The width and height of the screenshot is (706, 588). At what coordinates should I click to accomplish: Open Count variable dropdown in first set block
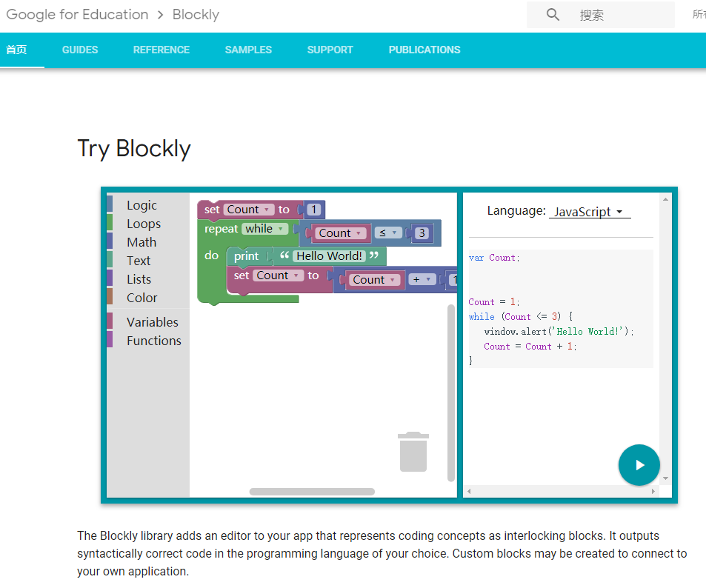click(248, 210)
